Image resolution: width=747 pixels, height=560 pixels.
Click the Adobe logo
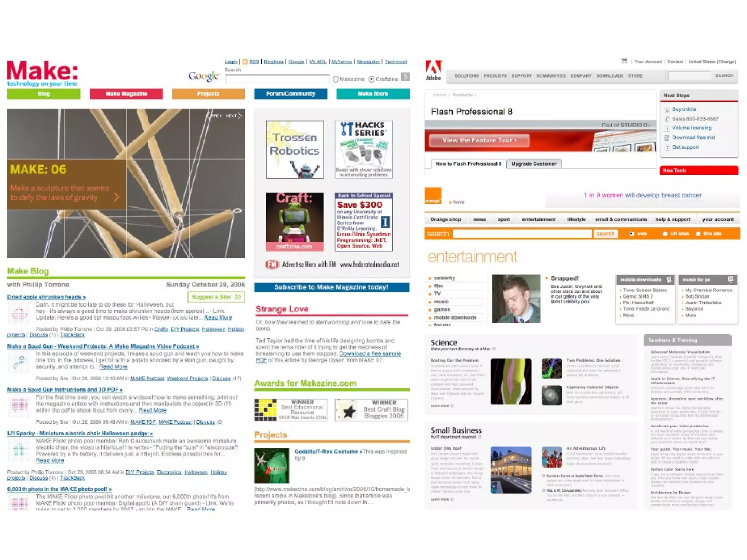tap(433, 70)
